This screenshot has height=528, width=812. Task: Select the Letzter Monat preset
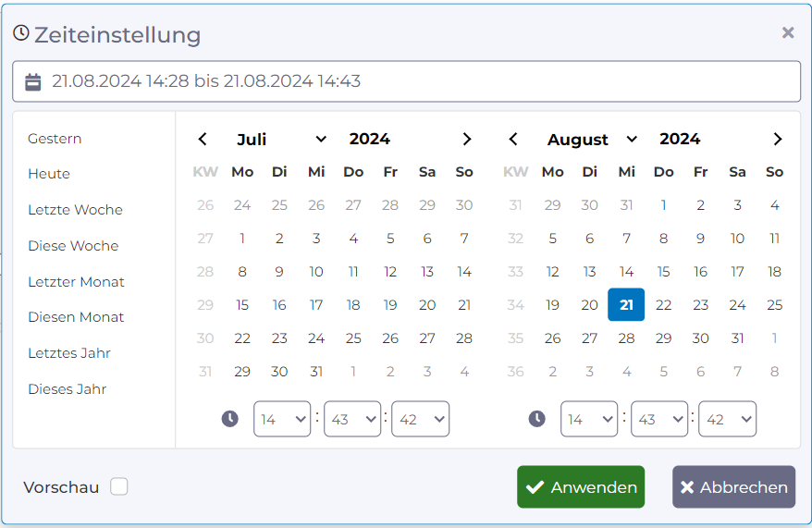point(76,282)
